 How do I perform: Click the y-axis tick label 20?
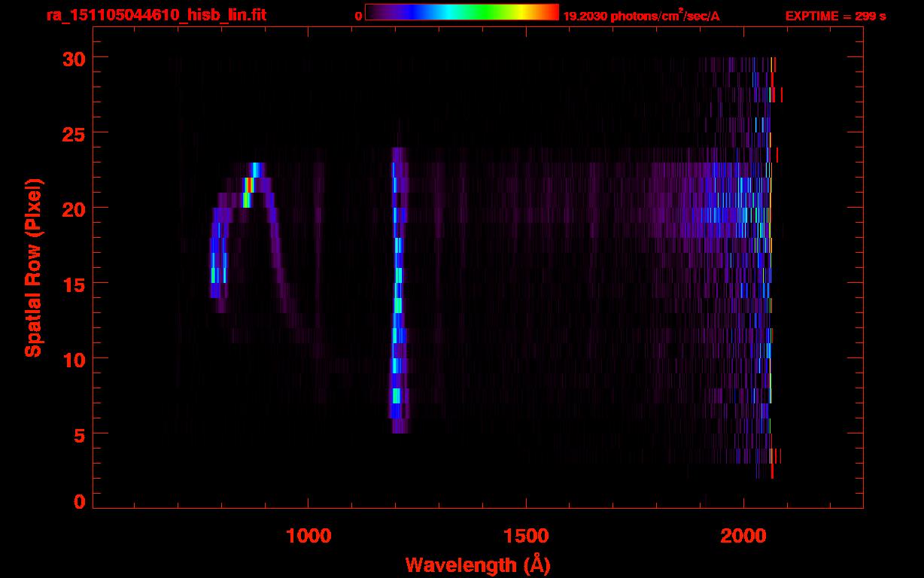tap(72, 208)
